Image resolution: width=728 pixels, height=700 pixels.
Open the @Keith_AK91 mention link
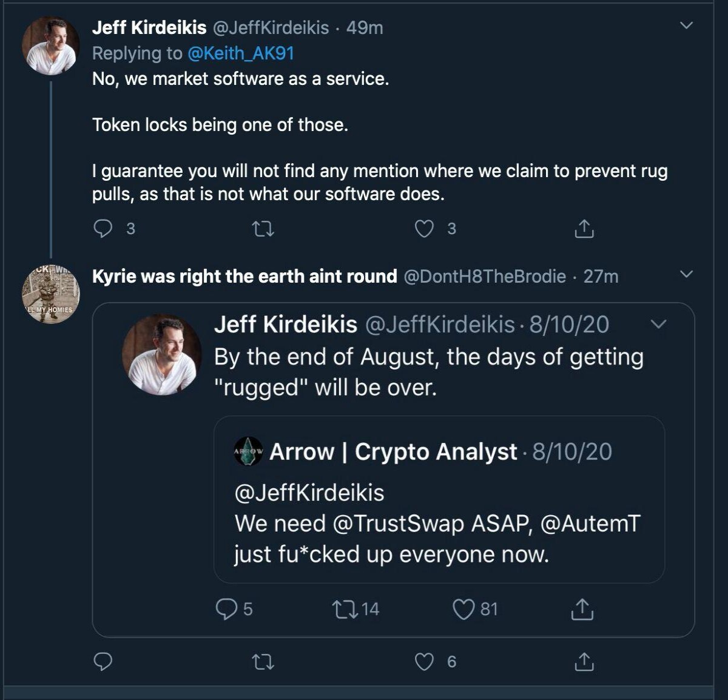(x=241, y=53)
